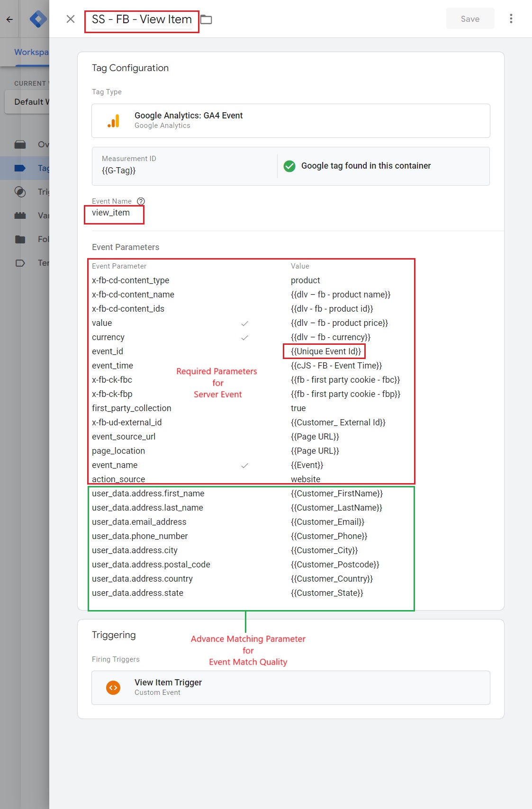Click the view_item Event Name field
Viewport: 532px width, 809px height.
[111, 213]
